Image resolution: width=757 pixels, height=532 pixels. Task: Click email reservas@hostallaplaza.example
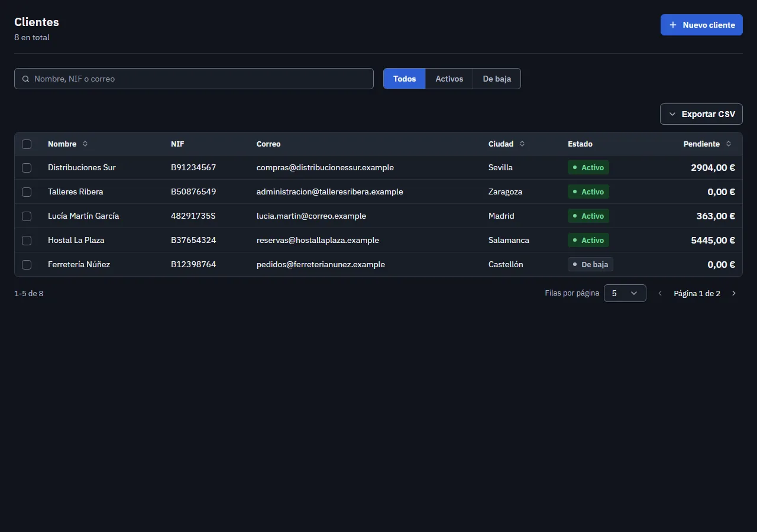click(x=318, y=241)
